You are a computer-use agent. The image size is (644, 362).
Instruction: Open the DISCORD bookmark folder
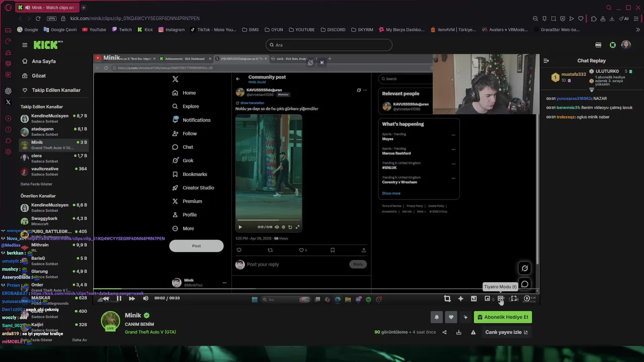tap(333, 30)
